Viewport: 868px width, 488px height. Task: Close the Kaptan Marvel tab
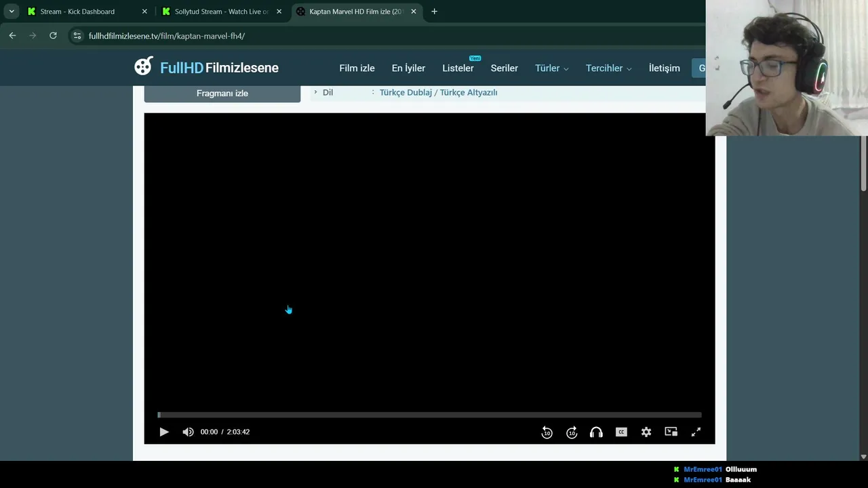point(414,12)
